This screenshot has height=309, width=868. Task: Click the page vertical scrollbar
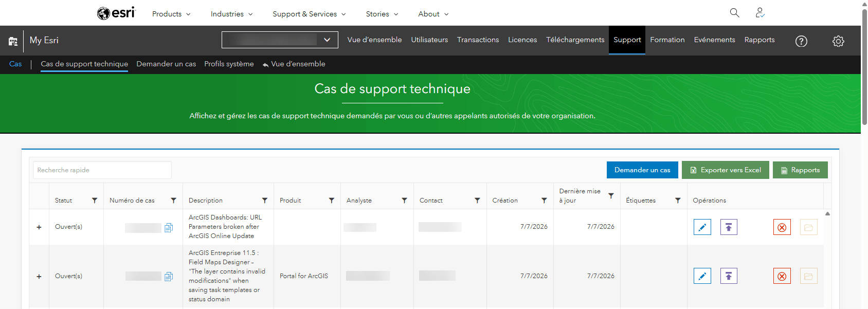tap(864, 67)
